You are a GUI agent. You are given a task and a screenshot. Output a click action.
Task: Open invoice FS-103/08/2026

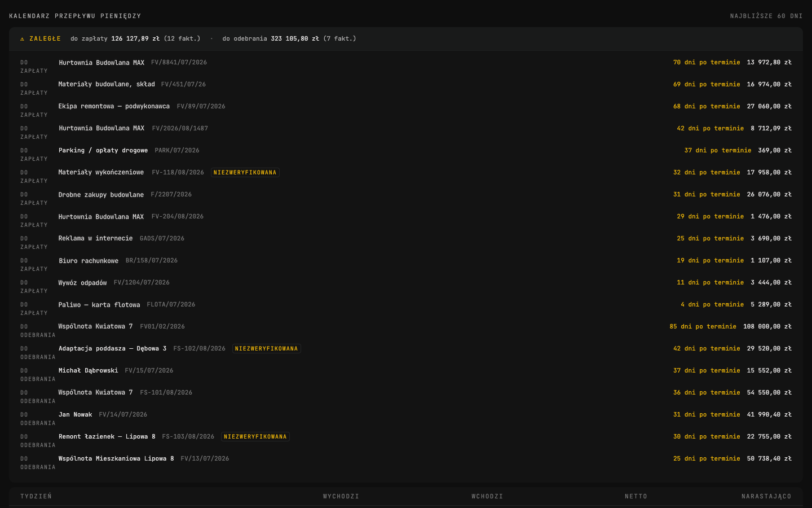point(188,437)
